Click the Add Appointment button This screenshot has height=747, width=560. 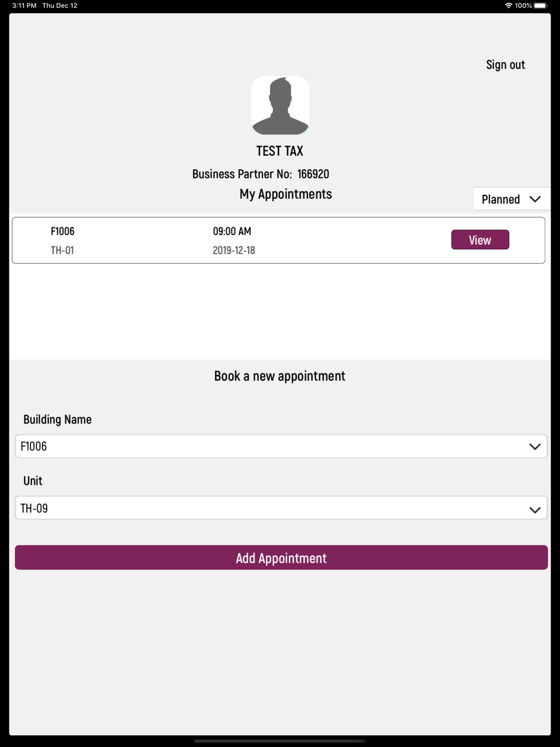[x=281, y=558]
